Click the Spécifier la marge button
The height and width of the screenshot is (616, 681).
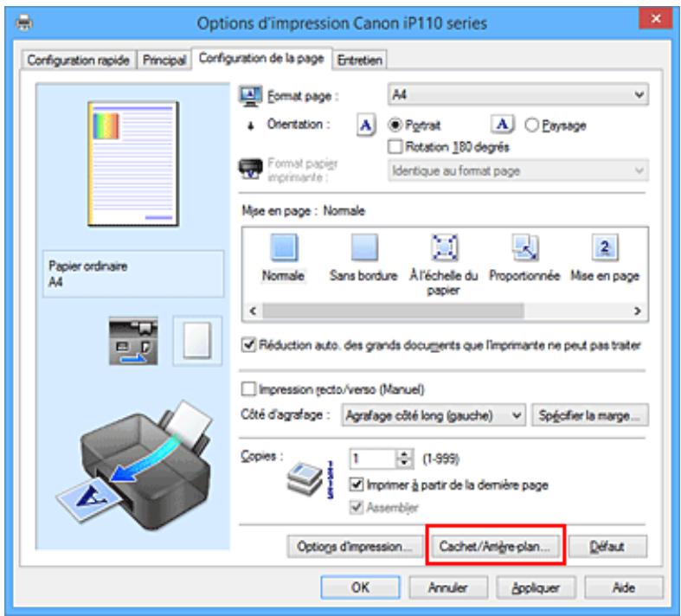(x=590, y=415)
